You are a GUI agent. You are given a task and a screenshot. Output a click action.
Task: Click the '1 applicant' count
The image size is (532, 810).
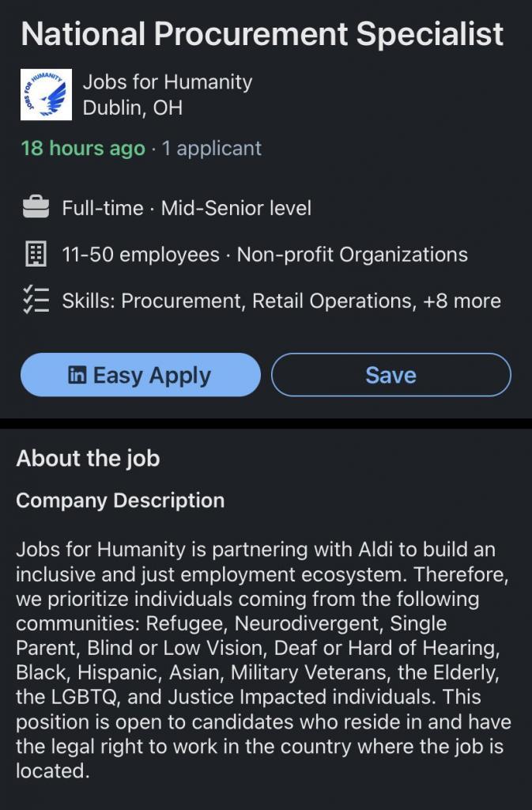212,148
